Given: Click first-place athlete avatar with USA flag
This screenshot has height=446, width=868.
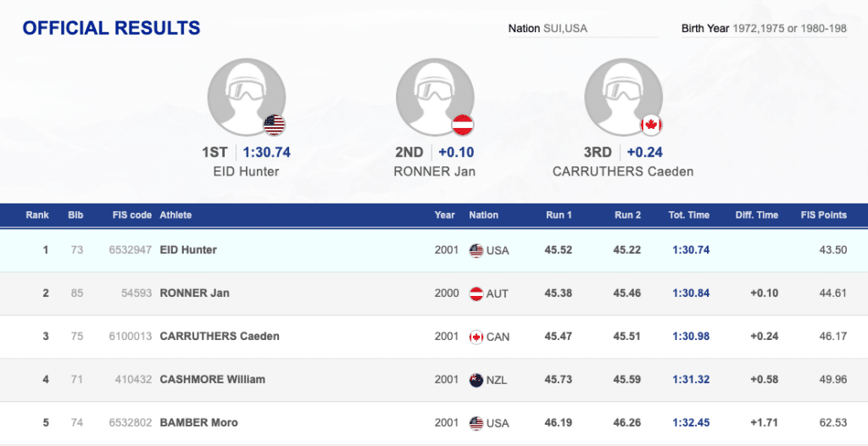Looking at the screenshot, I should pyautogui.click(x=247, y=98).
